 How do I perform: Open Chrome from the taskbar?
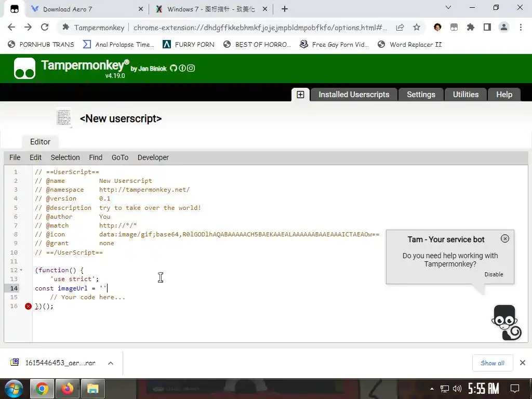(x=42, y=389)
